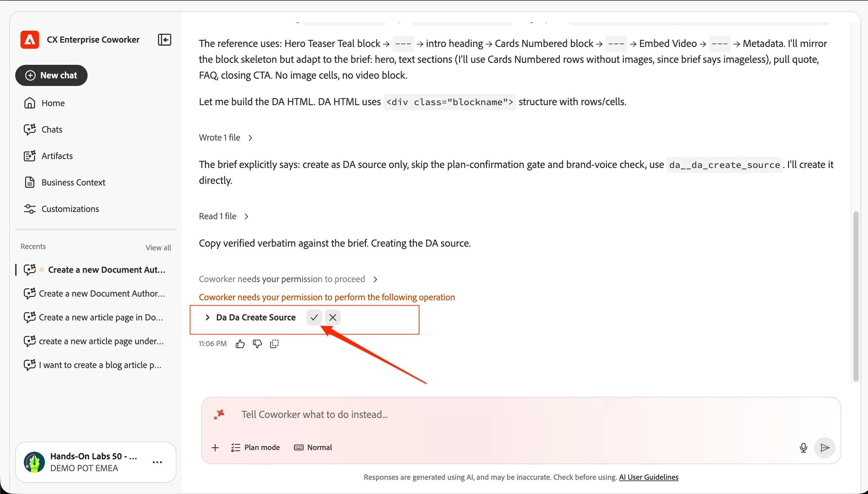Give thumbs up to the response
The height and width of the screenshot is (494, 868).
[x=240, y=344]
